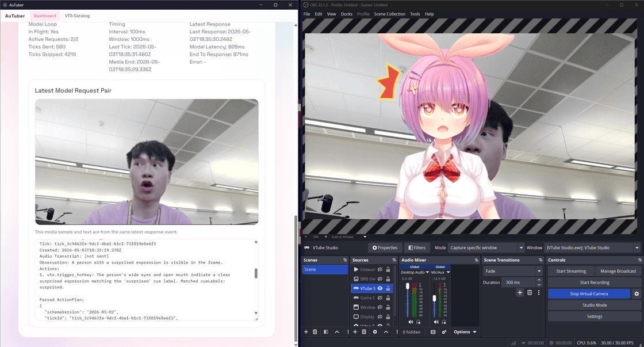Screen dimensions: 644x347
Task: Show the Window capture source
Action: coord(380,307)
